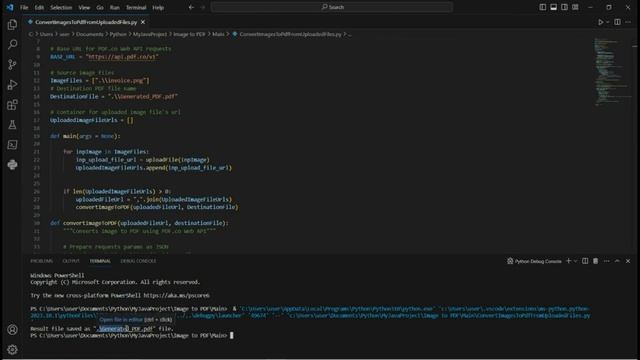This screenshot has height=360, width=640.
Task: Click the command center Search box
Action: 332,7
